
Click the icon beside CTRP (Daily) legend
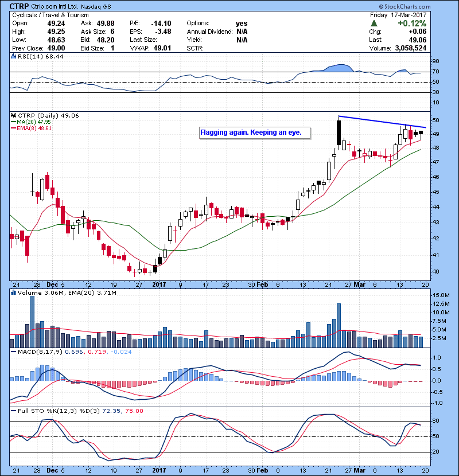click(13, 115)
